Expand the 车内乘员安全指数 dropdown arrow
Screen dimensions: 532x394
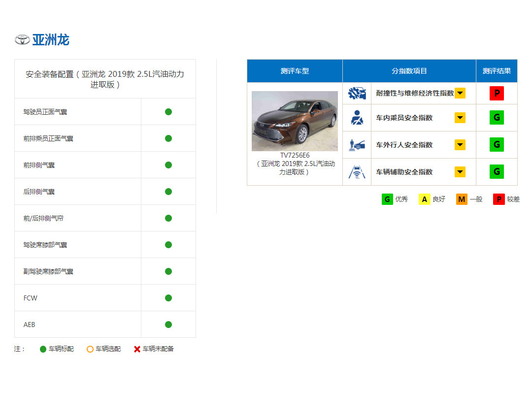[460, 118]
